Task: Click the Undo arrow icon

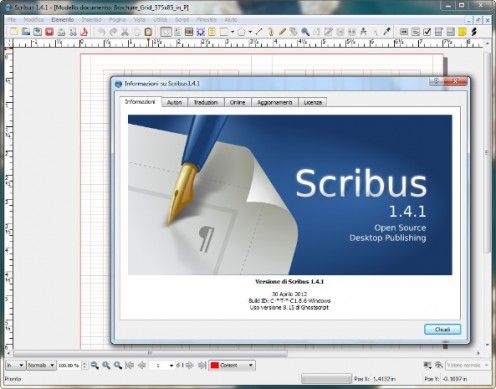Action: click(101, 32)
